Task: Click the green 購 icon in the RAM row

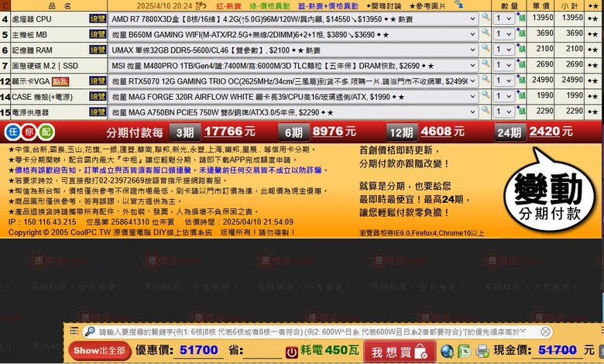Action: 521,50
